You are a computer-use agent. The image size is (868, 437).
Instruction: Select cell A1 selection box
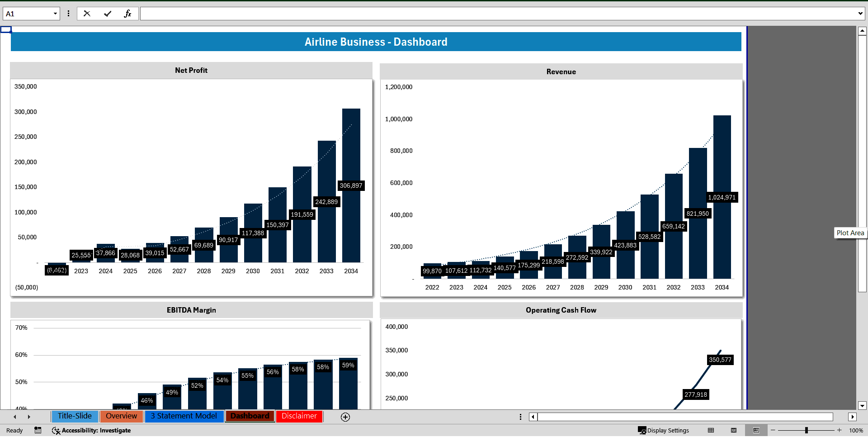click(x=6, y=29)
